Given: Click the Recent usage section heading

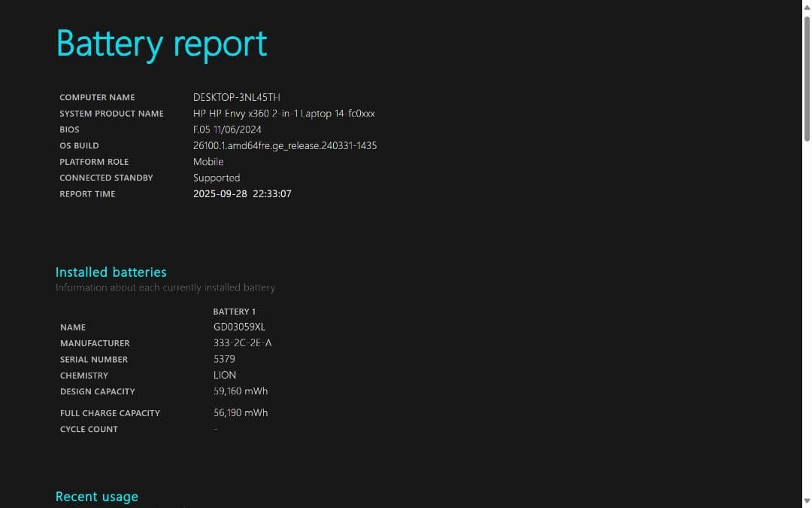Looking at the screenshot, I should pos(96,497).
